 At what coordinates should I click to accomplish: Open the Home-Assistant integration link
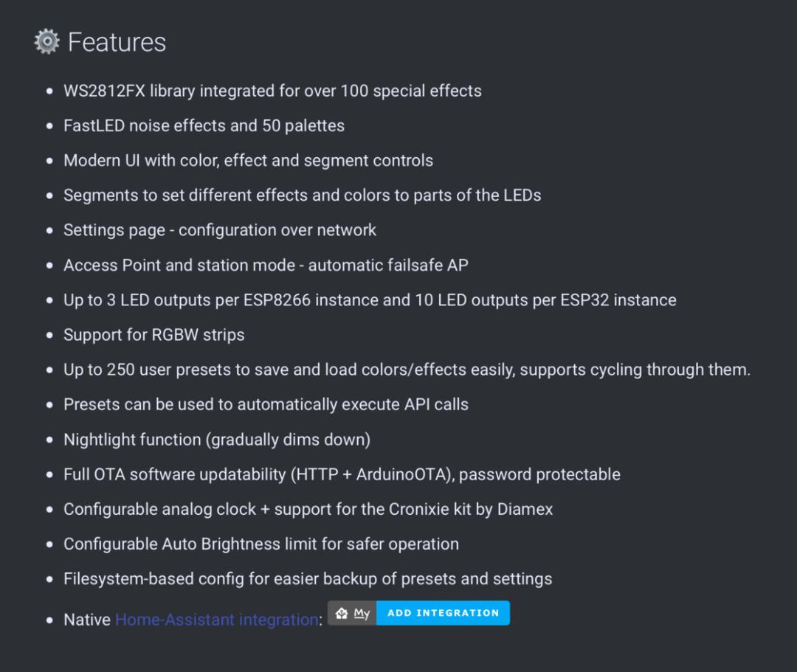click(216, 620)
